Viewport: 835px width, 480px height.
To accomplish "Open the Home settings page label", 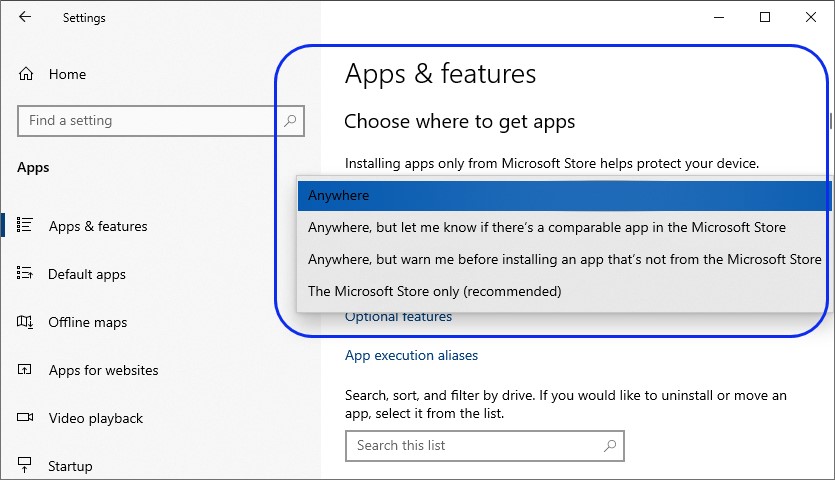I will (x=67, y=74).
